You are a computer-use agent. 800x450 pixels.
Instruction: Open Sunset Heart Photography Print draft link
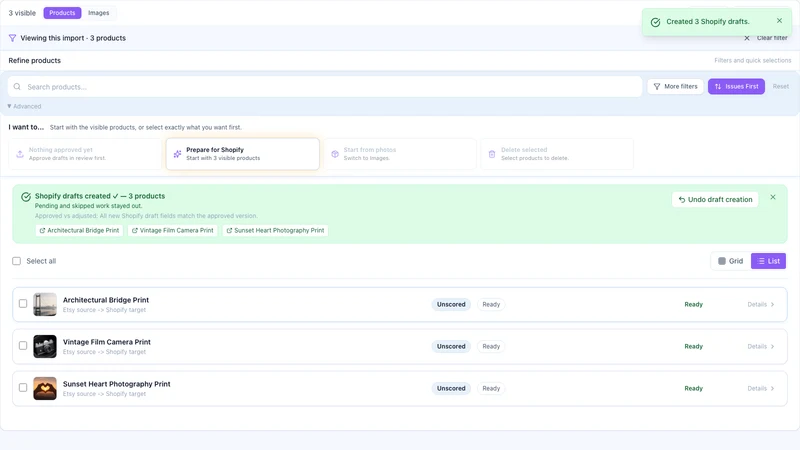(275, 231)
